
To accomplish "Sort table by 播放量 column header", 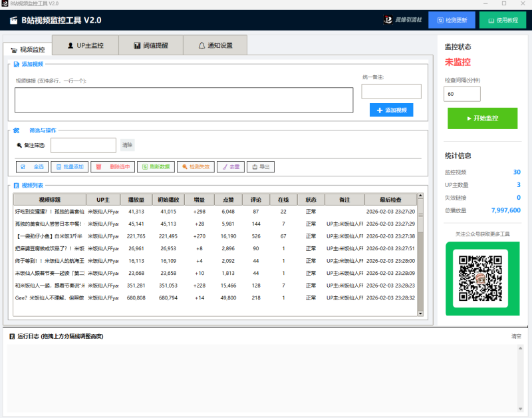I will pos(136,200).
